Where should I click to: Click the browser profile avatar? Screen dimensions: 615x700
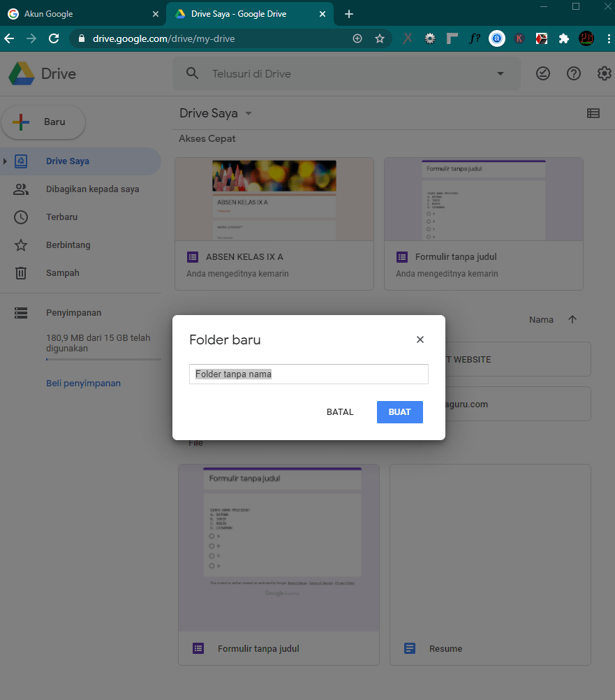[586, 39]
